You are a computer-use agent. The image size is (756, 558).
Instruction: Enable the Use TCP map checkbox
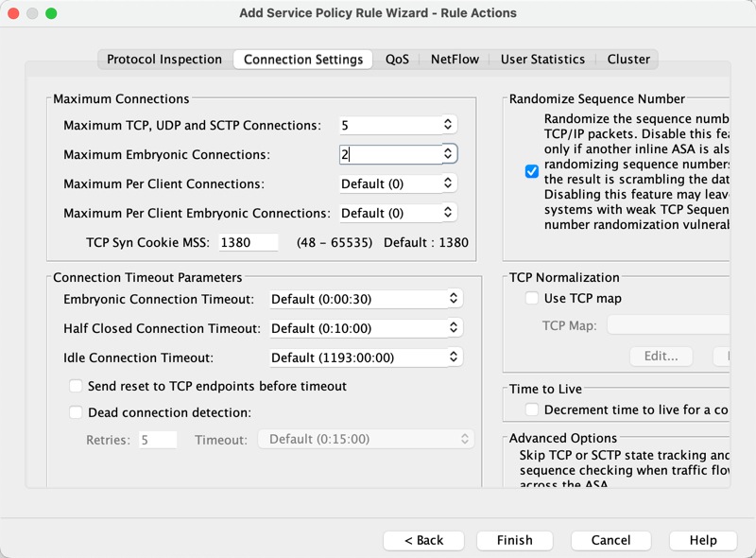(532, 299)
